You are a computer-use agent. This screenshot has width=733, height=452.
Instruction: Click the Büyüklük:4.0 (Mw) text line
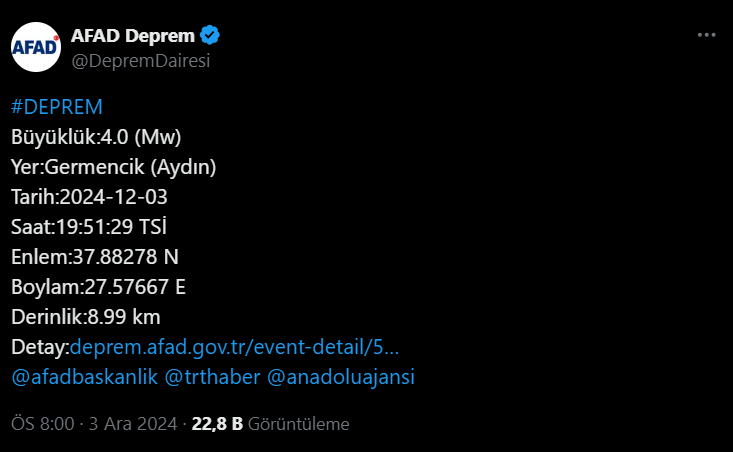point(96,136)
